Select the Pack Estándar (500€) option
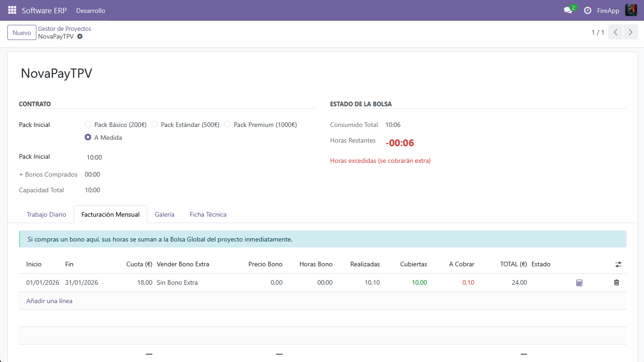The image size is (644, 362). pos(186,125)
